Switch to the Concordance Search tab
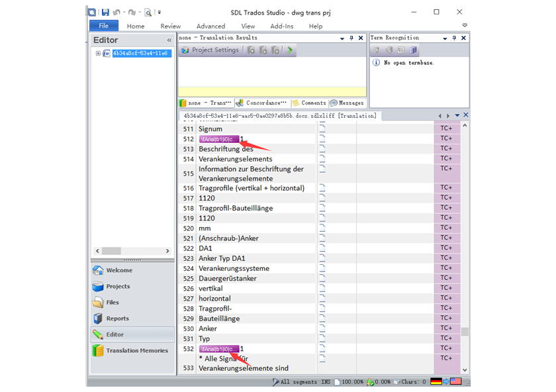 (x=264, y=102)
